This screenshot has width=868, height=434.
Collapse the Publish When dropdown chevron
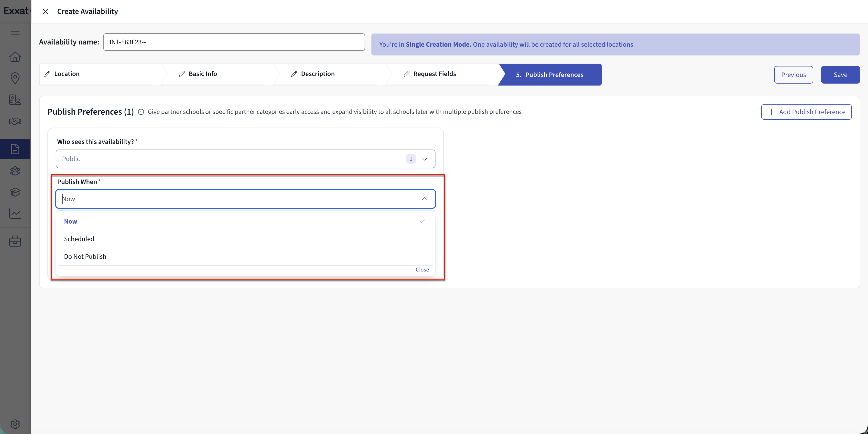[x=424, y=199]
